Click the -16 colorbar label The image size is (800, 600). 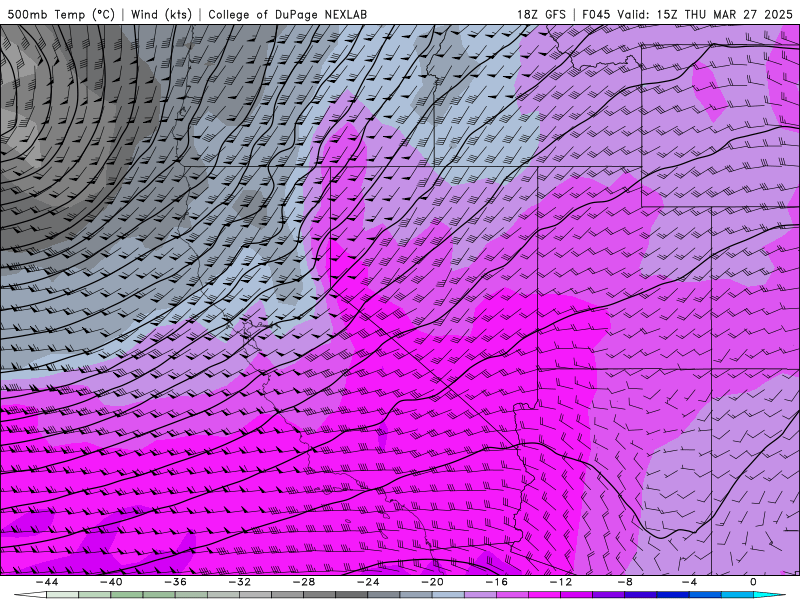(x=496, y=582)
